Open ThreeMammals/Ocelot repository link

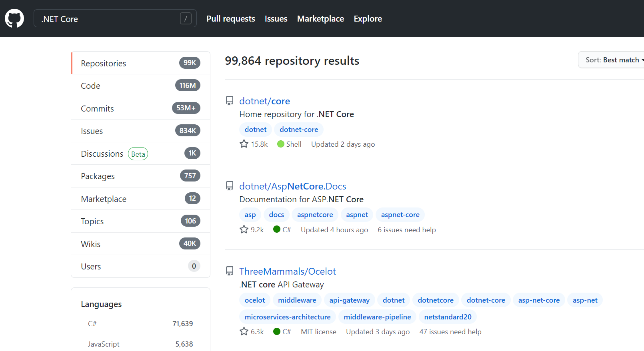tap(288, 271)
